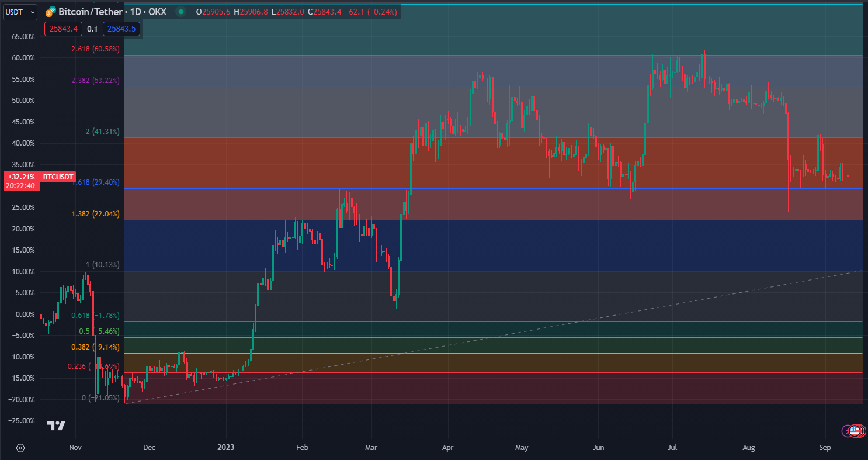Click the BTCUSDT price scale label
This screenshot has height=460, width=868.
point(59,177)
